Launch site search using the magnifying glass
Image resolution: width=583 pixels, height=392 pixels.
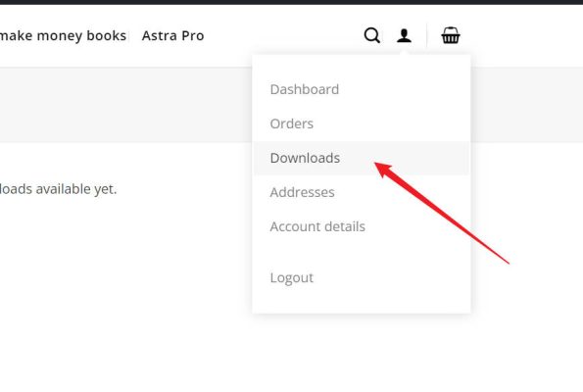371,35
